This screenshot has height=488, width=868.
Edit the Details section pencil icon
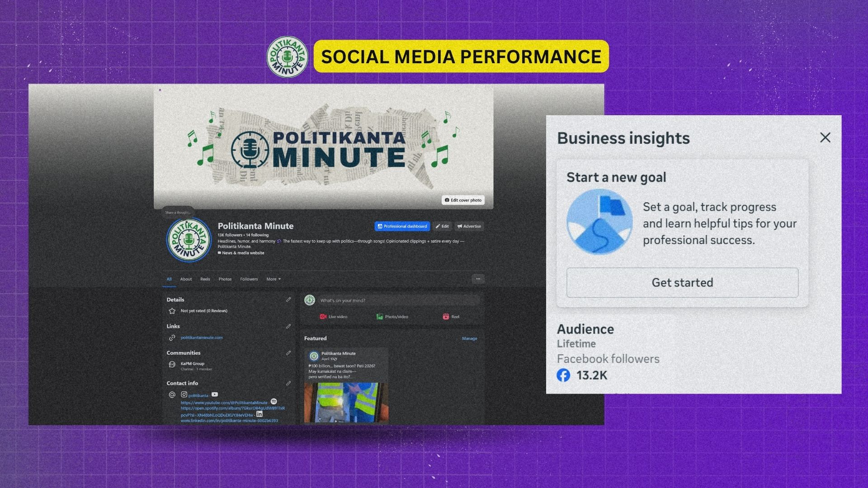click(288, 300)
